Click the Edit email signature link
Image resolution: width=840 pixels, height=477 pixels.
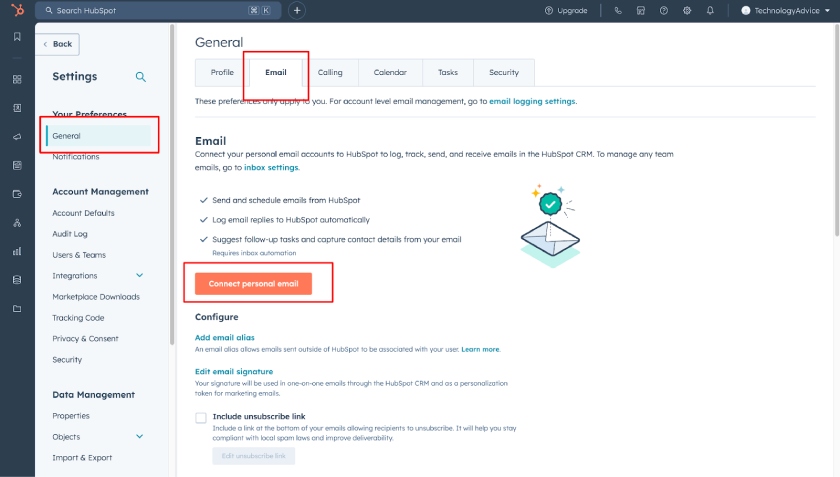[x=234, y=371]
